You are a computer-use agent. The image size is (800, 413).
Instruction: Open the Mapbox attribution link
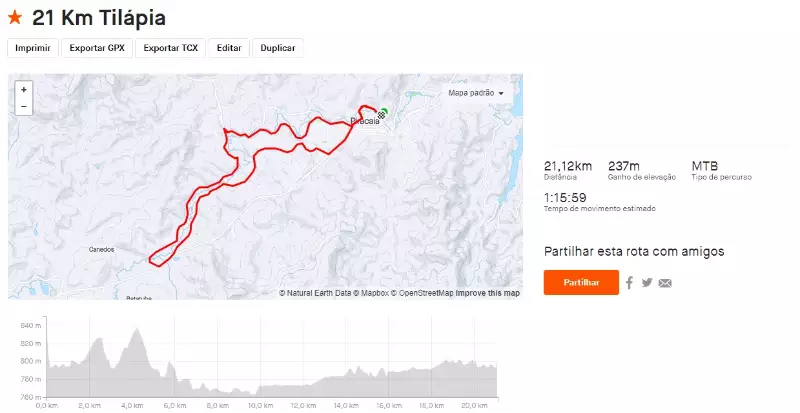point(375,293)
